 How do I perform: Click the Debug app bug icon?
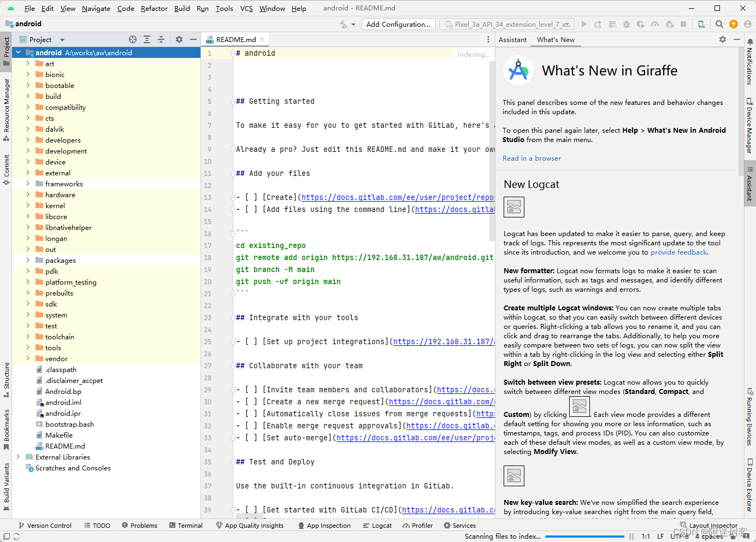pyautogui.click(x=627, y=24)
